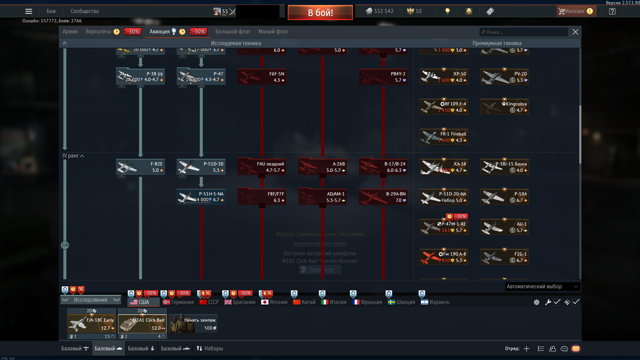Image resolution: width=640 pixels, height=360 pixels.
Task: Open the Автоматический выбор dropdown
Action: (542, 287)
